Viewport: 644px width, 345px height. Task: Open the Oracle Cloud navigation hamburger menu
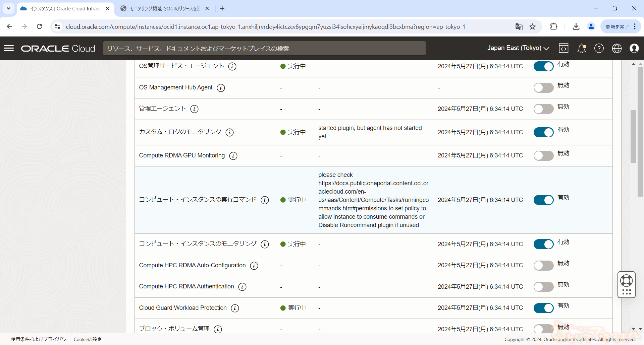click(x=9, y=48)
